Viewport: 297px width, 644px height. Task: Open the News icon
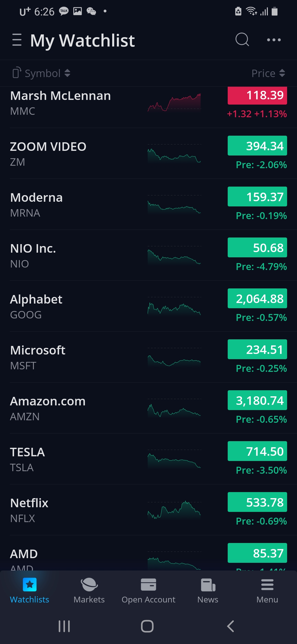208,585
